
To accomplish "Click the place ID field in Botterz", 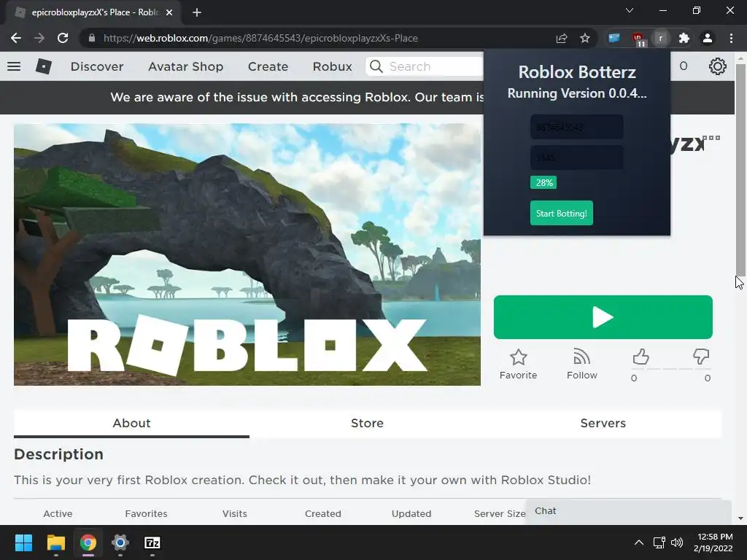I will click(x=576, y=127).
